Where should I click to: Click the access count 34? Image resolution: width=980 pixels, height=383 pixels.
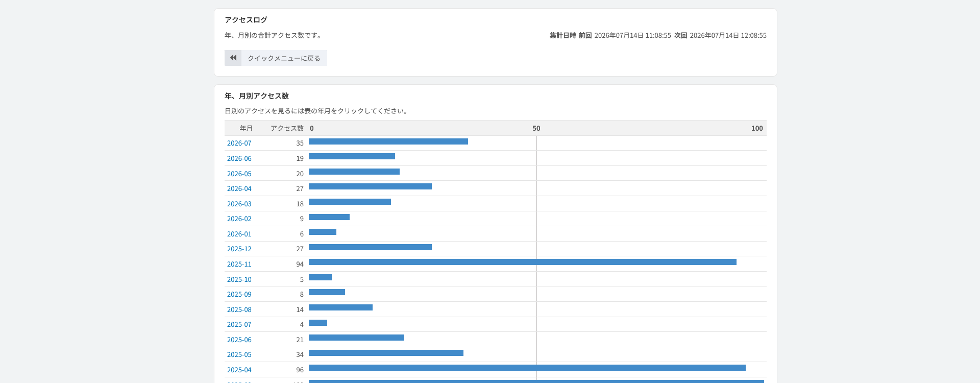pos(300,355)
